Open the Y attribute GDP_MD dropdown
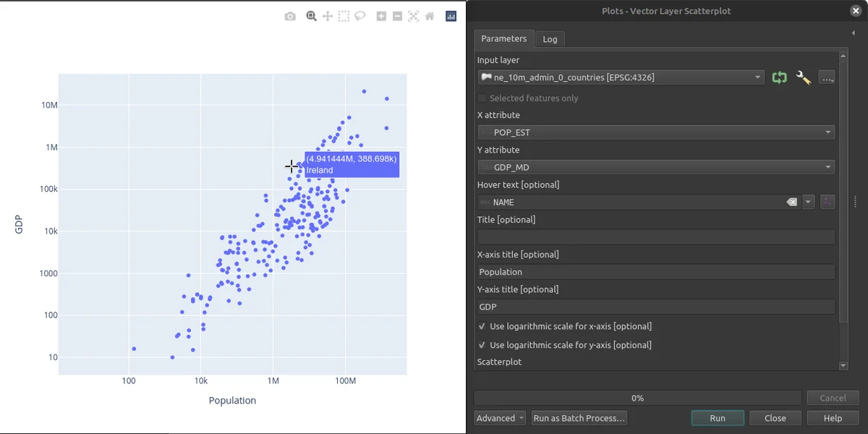Image resolution: width=868 pixels, height=434 pixels. coord(656,167)
